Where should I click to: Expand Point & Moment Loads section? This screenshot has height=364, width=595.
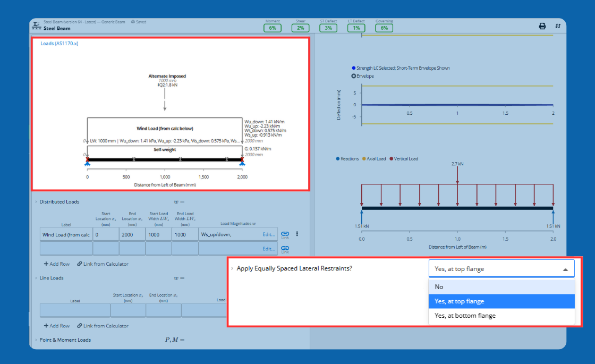pyautogui.click(x=36, y=340)
